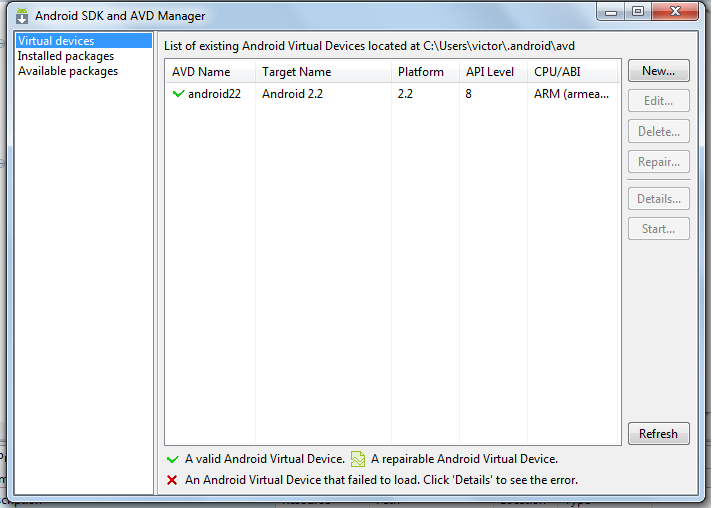
Task: Maximize the AVD Manager window
Action: [x=638, y=11]
